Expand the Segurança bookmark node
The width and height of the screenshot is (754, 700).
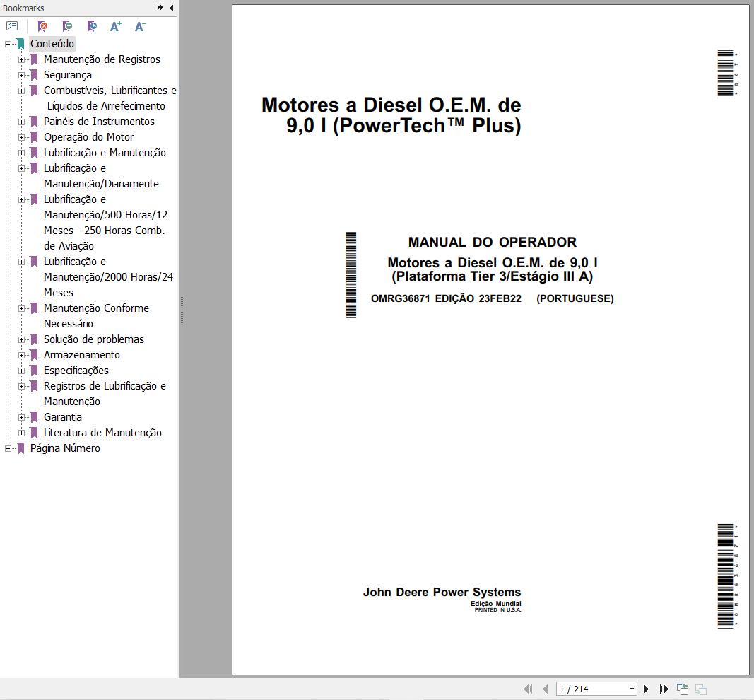21,75
